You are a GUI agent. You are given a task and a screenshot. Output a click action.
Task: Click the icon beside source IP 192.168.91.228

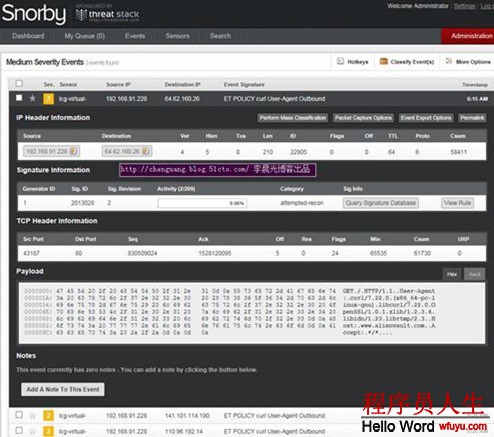pyautogui.click(x=73, y=151)
